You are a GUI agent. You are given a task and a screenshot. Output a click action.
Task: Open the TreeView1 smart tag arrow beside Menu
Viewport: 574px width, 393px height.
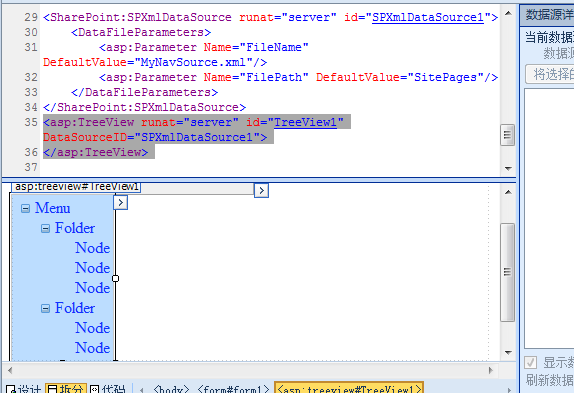pos(120,202)
